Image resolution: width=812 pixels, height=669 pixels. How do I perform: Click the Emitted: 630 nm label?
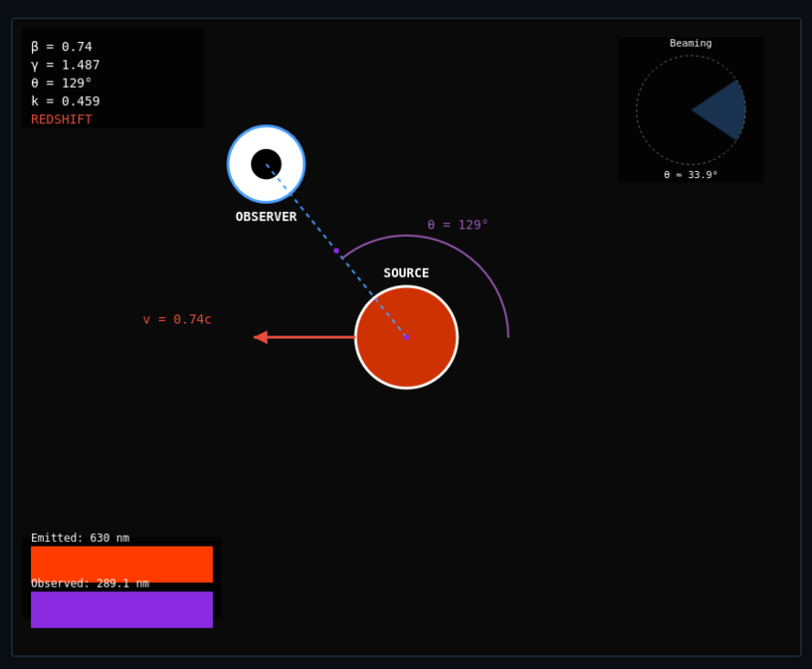(x=81, y=537)
